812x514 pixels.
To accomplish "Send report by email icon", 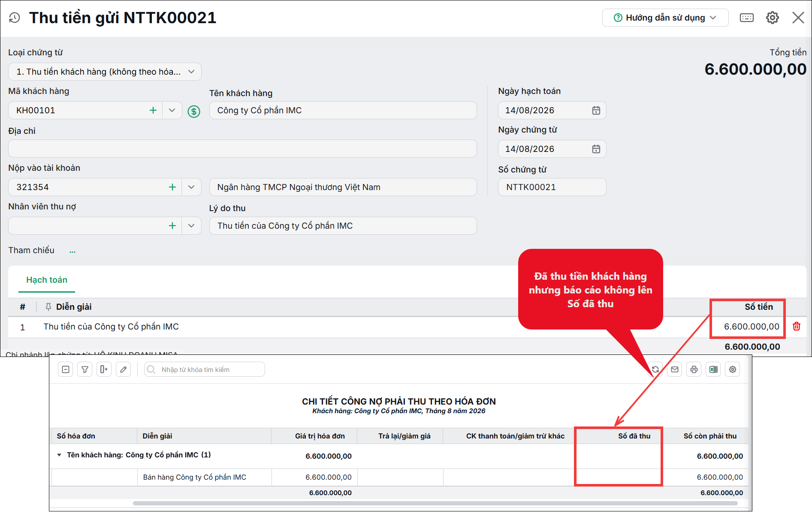I will 675,369.
